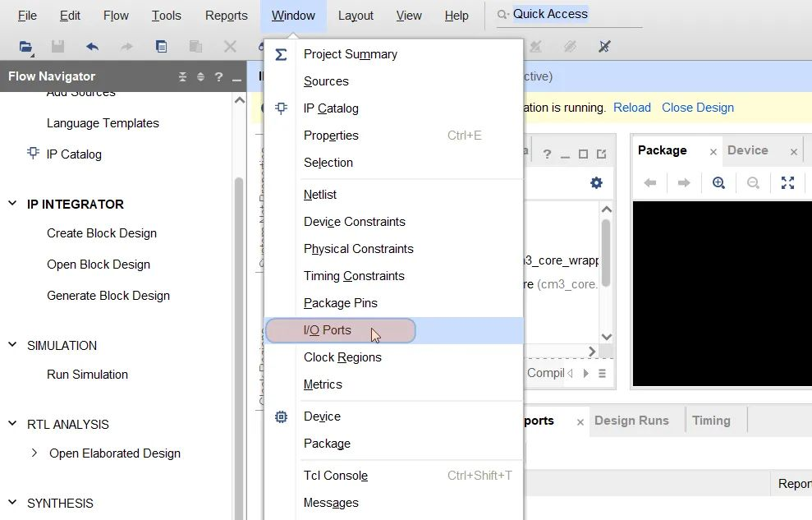Click the Open Project folder toolbar icon
Screen dimensions: 812x520
(x=25, y=47)
